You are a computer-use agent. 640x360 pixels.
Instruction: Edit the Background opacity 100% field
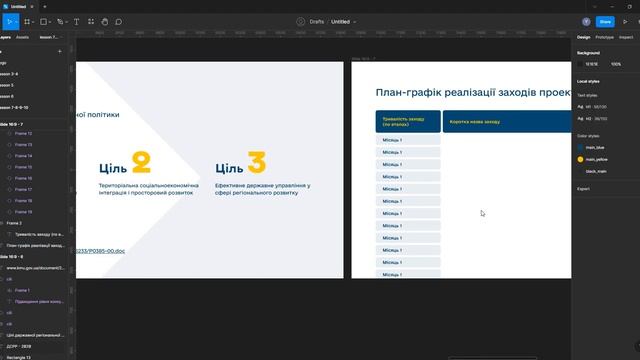pyautogui.click(x=616, y=64)
